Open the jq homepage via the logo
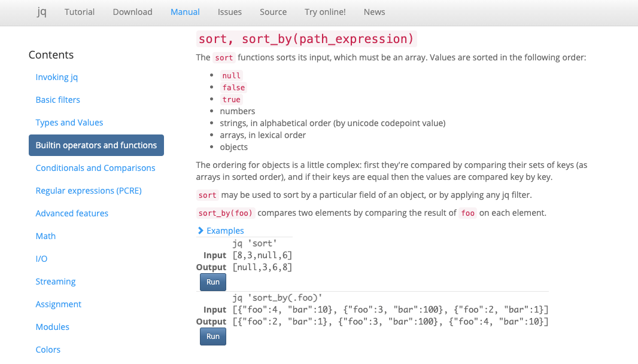Screen dimensions: 638x364 [41, 12]
